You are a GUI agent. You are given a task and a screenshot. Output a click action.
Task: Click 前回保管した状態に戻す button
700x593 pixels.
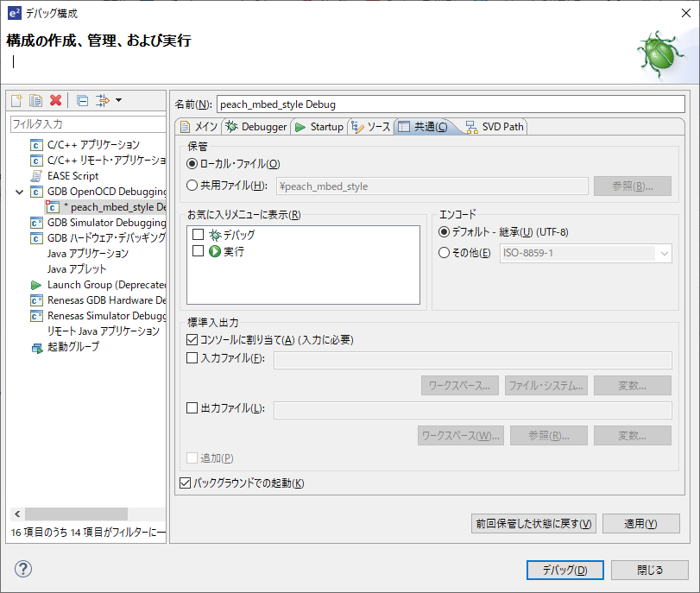(533, 523)
